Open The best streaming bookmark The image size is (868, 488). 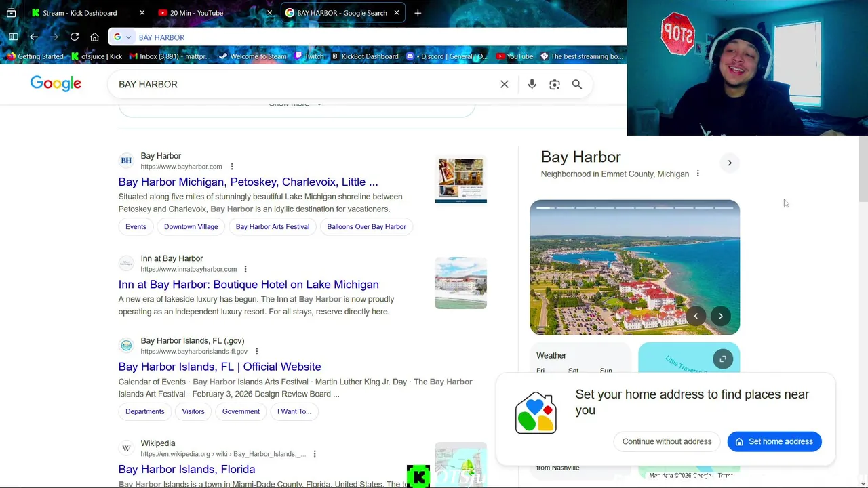[581, 56]
